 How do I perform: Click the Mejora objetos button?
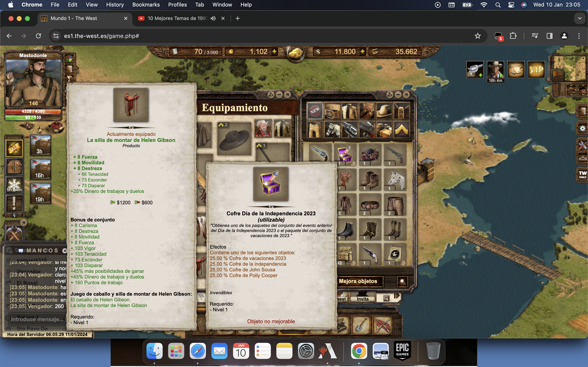click(358, 281)
